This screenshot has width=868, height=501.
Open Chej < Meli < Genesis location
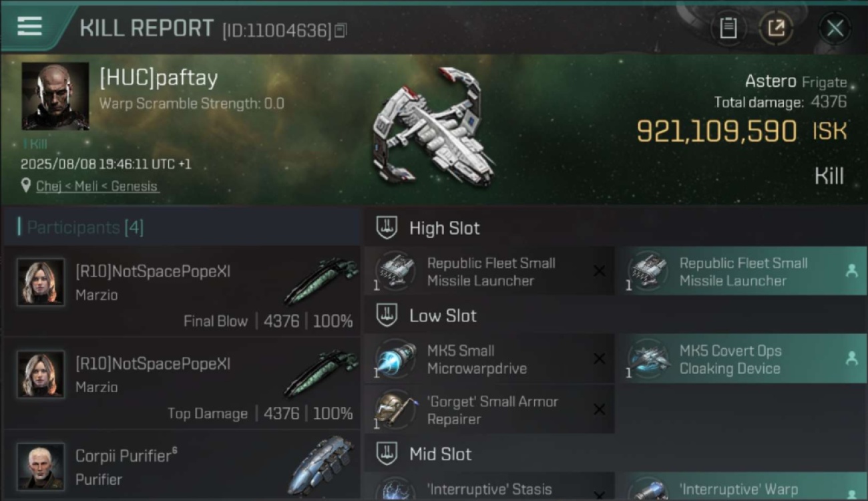coord(97,186)
